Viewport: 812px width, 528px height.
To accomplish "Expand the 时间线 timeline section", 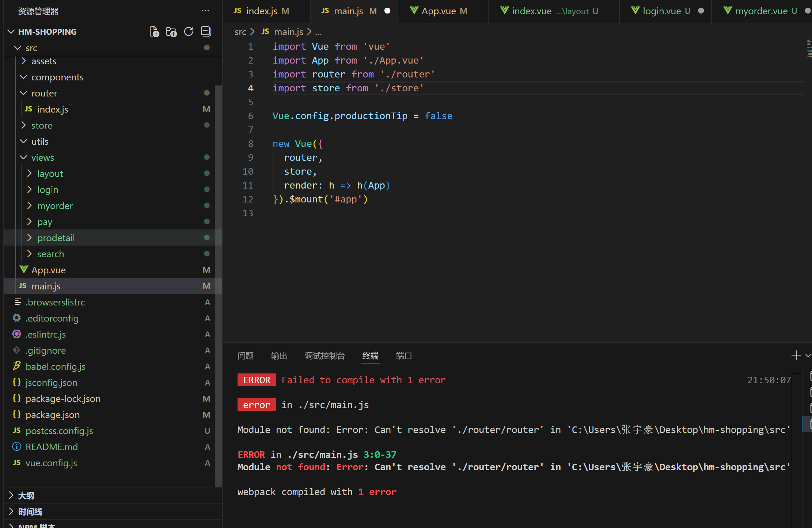I will tap(30, 512).
